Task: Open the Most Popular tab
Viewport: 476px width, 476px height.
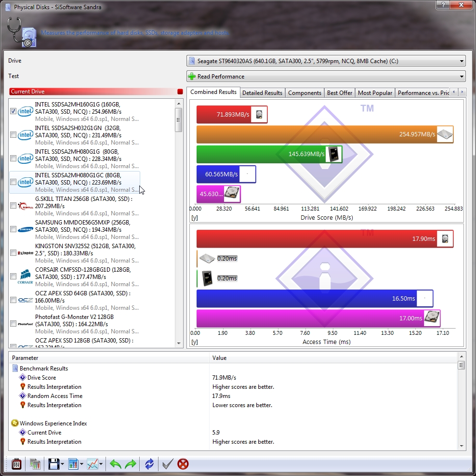Action: click(x=375, y=93)
